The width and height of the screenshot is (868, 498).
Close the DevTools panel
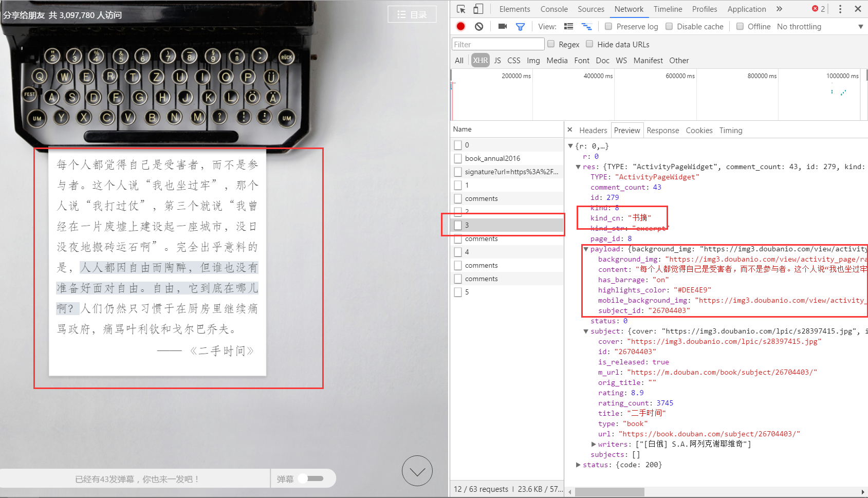click(858, 9)
